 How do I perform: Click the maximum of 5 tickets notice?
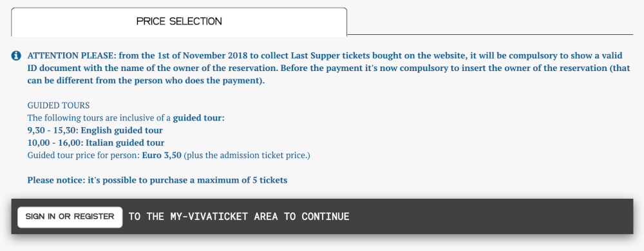click(x=157, y=180)
